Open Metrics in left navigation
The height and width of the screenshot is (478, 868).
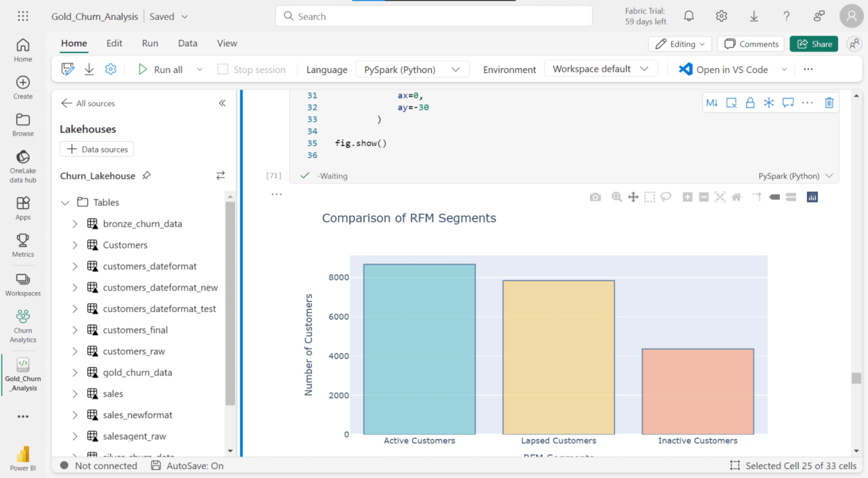coord(23,245)
